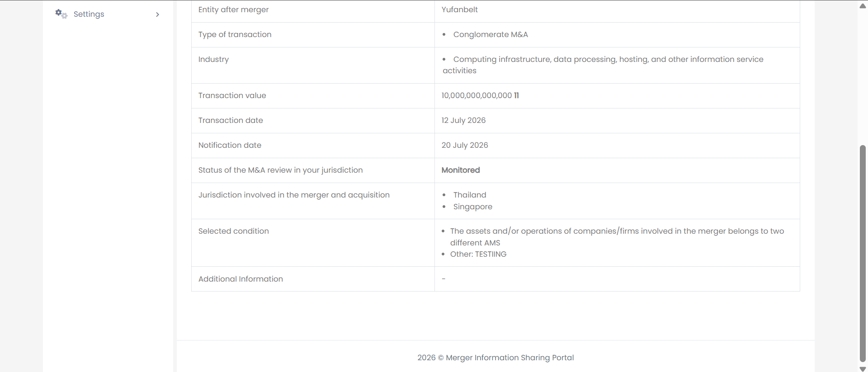Click the Thailand jurisdiction entry
868x372 pixels.
click(x=470, y=195)
